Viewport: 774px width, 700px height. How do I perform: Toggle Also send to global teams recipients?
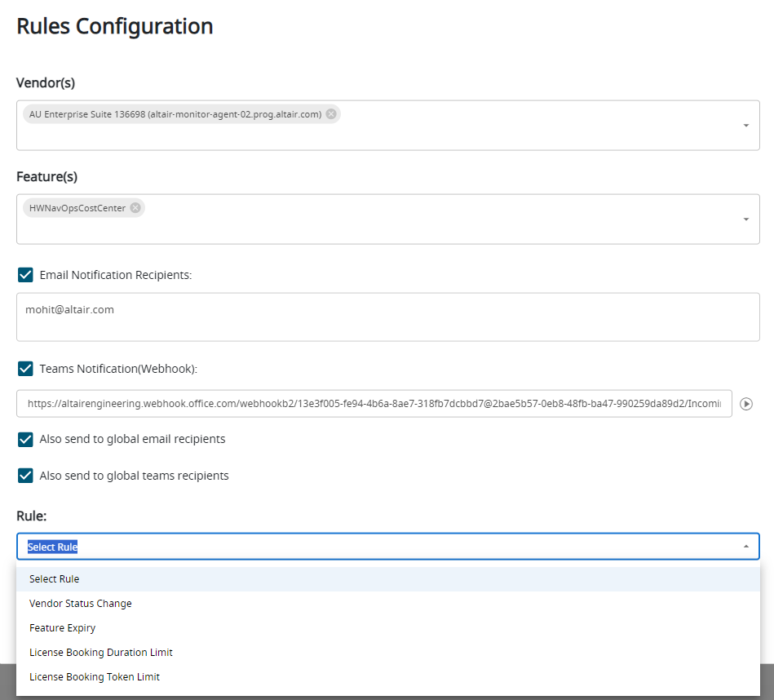click(25, 476)
